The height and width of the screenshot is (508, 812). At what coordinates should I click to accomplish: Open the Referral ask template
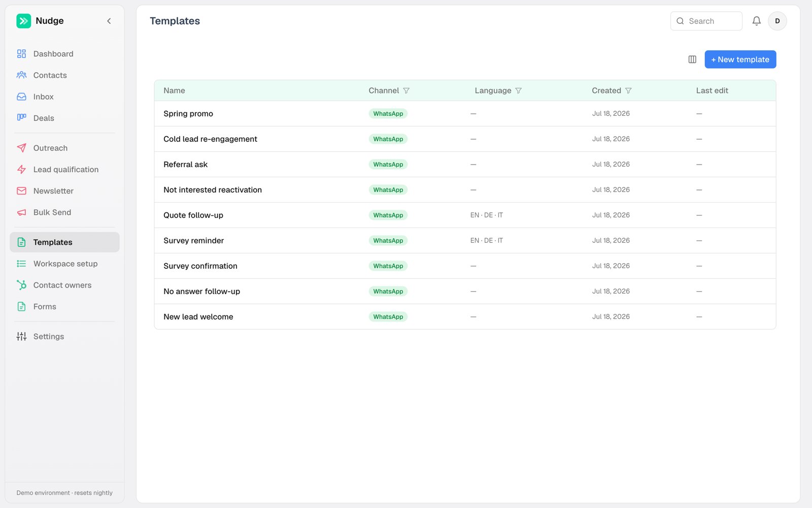(x=185, y=165)
